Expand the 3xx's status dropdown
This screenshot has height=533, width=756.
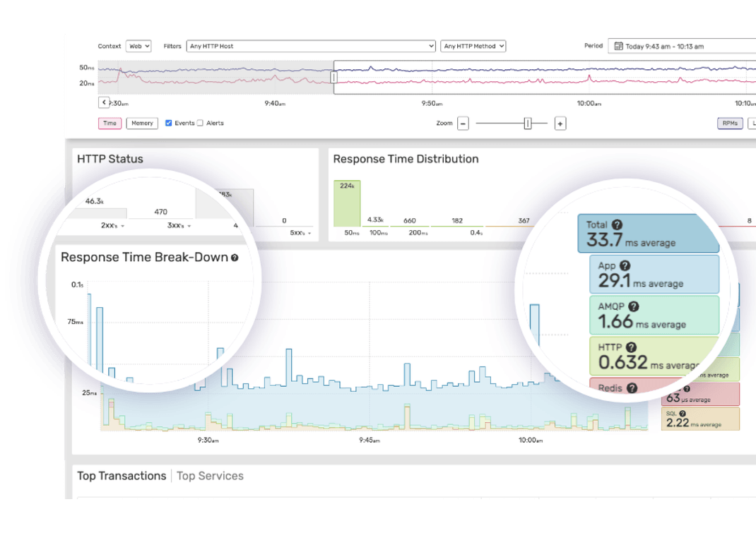[x=179, y=225]
